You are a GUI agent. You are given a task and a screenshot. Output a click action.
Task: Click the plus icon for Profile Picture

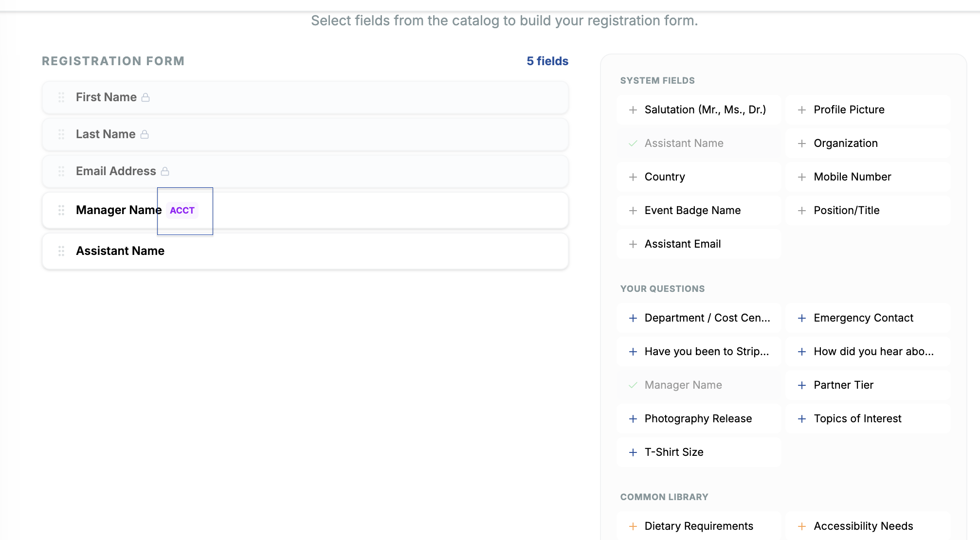point(802,110)
